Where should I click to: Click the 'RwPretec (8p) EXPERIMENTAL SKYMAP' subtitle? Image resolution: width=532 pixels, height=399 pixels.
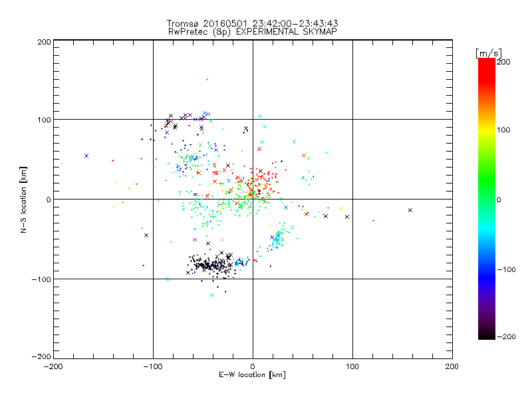(x=253, y=32)
